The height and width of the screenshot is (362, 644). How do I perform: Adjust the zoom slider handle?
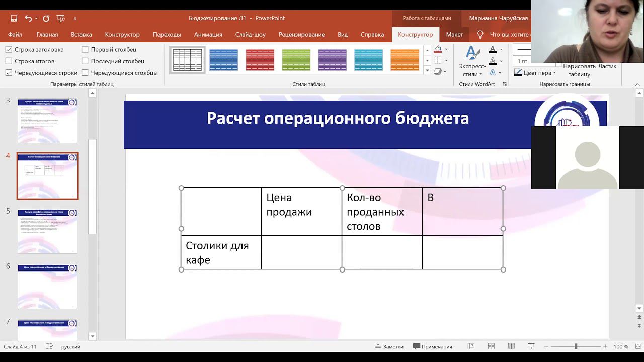[576, 346]
